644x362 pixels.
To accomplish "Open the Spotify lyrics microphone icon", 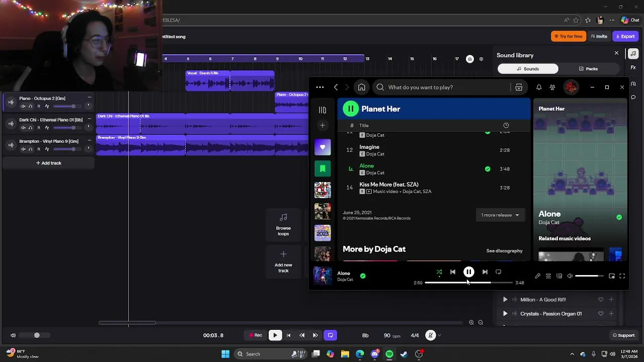I will 537,276.
